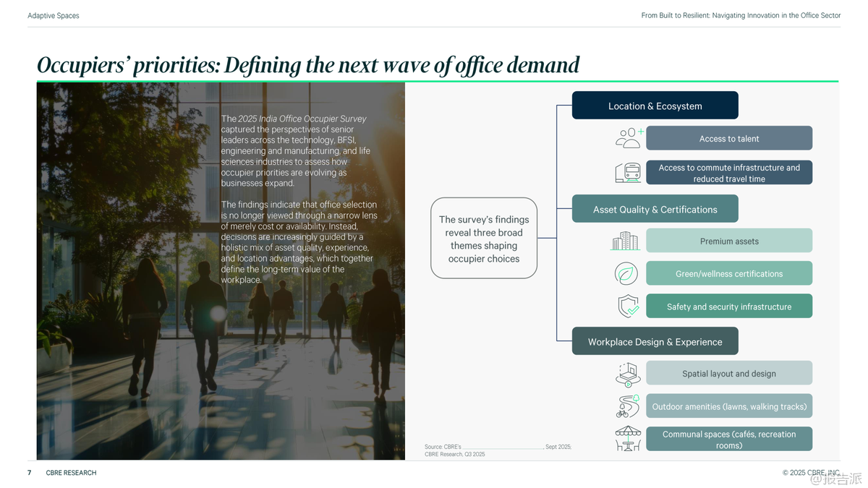The height and width of the screenshot is (488, 868).
Task: Open the Location & Ecosystem header
Action: pyautogui.click(x=655, y=106)
